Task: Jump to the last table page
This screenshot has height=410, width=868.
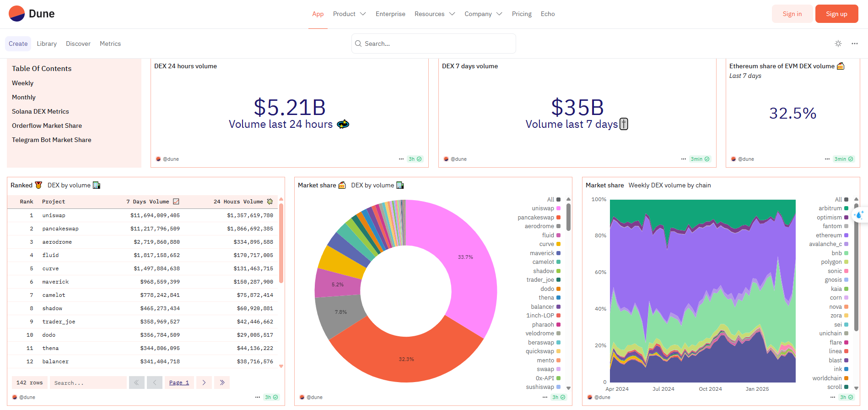Action: (222, 383)
